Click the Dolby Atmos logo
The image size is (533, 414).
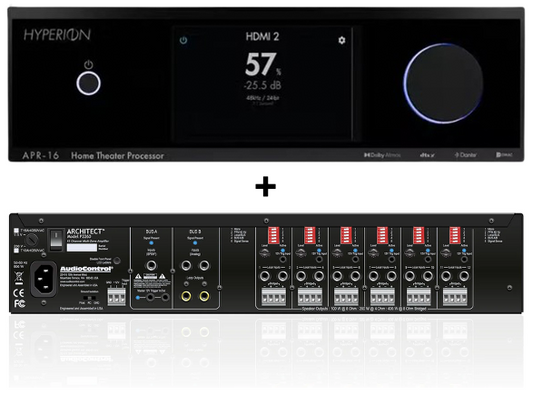point(382,155)
